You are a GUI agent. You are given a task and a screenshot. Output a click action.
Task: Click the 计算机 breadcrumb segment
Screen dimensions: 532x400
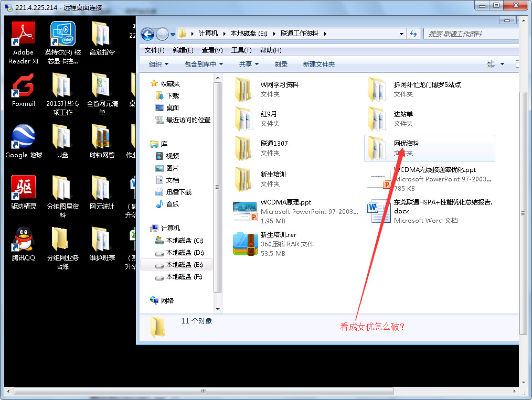click(x=208, y=34)
